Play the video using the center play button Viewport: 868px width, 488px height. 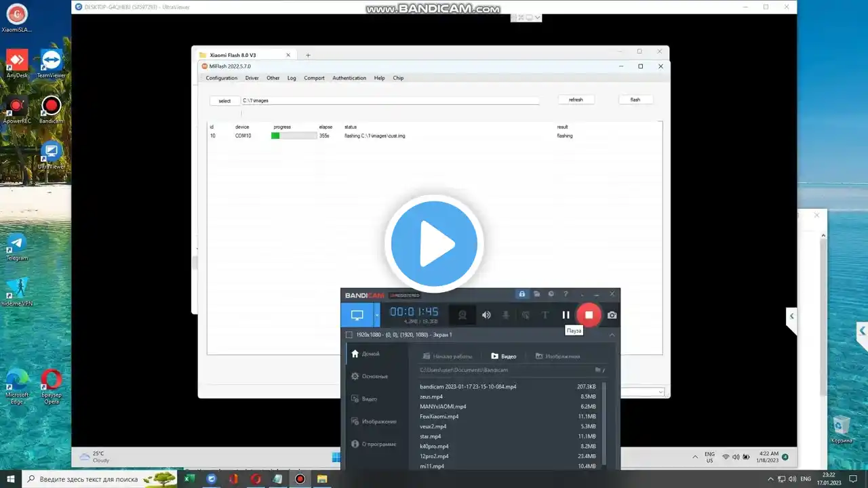click(434, 244)
